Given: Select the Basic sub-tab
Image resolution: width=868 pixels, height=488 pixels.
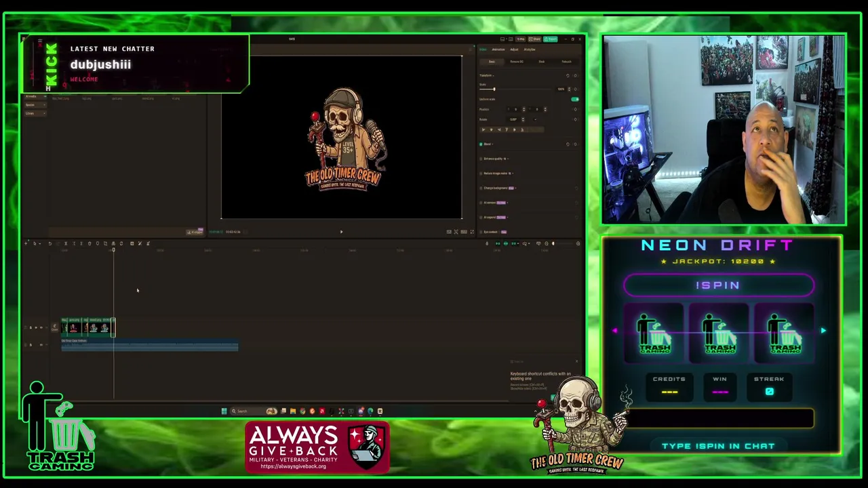Looking at the screenshot, I should pos(492,62).
